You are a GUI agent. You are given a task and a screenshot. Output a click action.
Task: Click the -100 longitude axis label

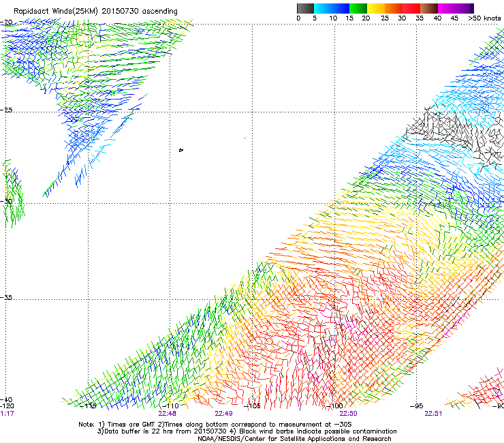334,406
